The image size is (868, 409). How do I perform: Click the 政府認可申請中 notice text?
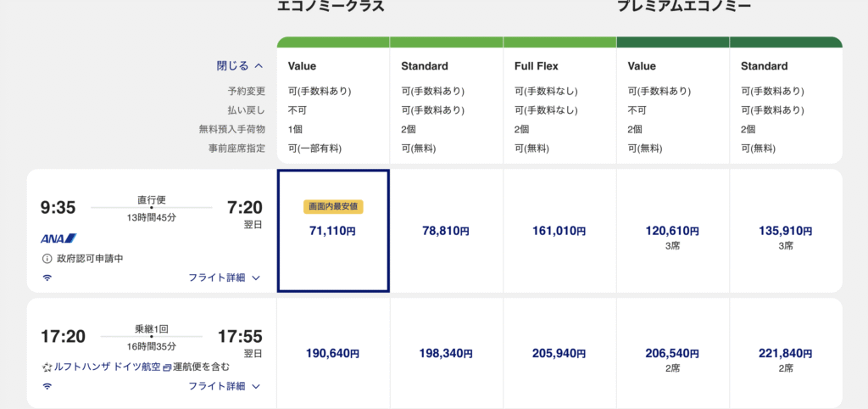pyautogui.click(x=90, y=258)
